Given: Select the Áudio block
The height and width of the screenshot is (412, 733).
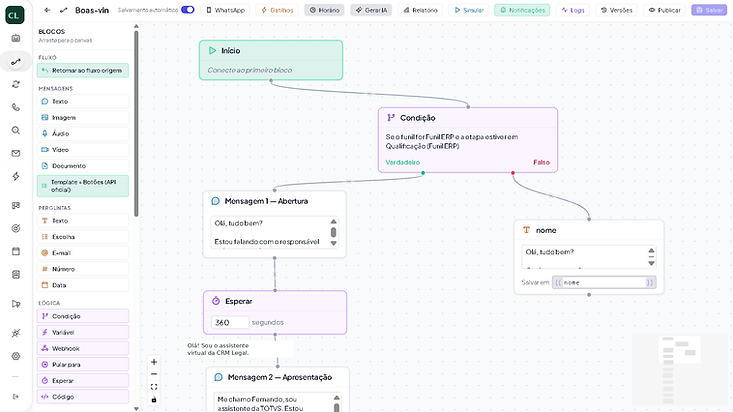Looking at the screenshot, I should click(83, 133).
